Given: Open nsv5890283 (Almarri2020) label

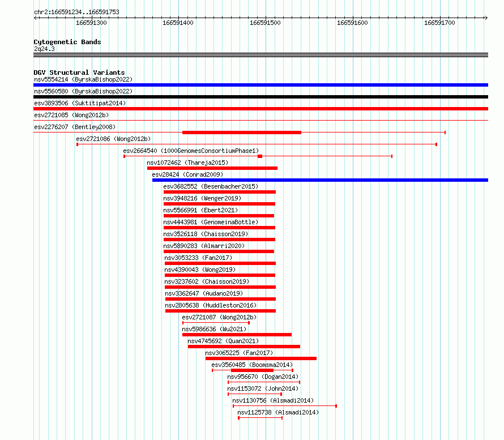Looking at the screenshot, I should pos(204,246).
